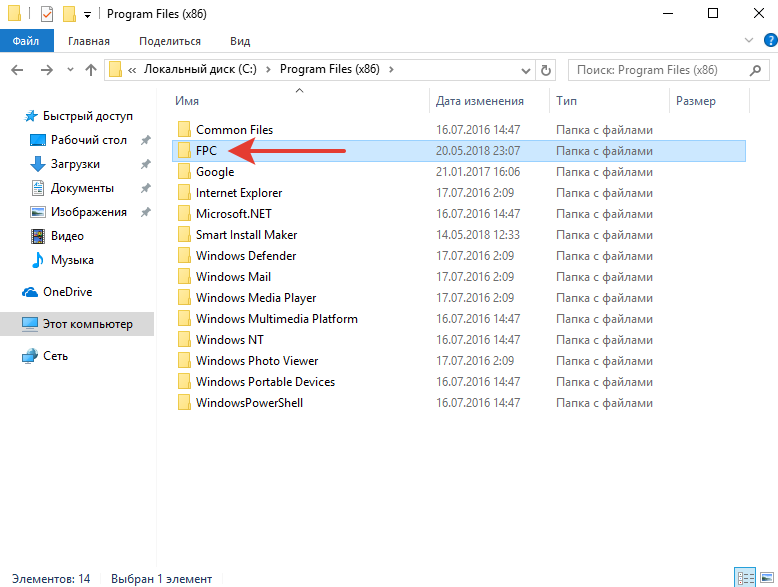Image resolution: width=778 pixels, height=587 pixels.
Task: Switch to large thumbnails view in status bar
Action: pyautogui.click(x=767, y=578)
